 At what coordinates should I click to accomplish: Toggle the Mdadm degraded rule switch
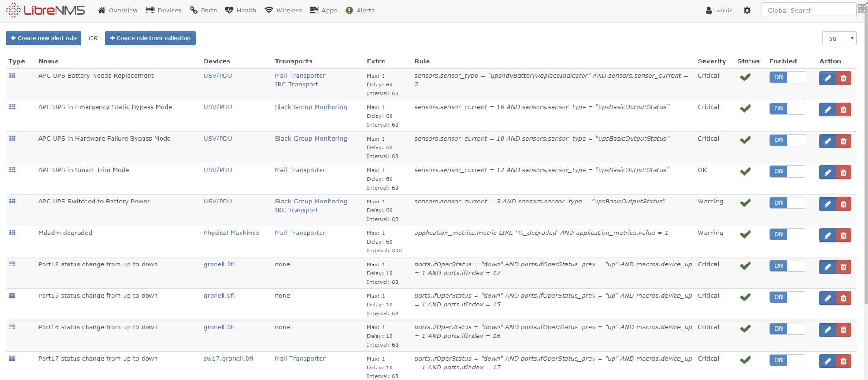787,234
